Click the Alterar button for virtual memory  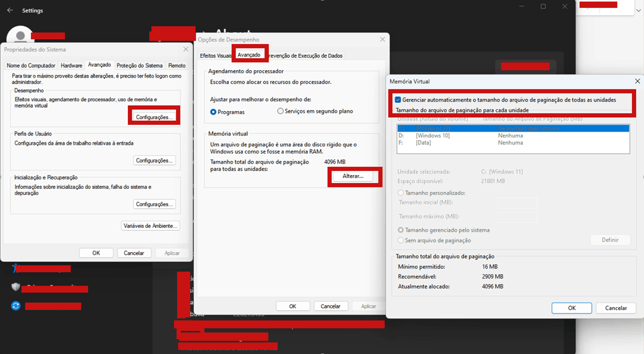click(x=353, y=176)
